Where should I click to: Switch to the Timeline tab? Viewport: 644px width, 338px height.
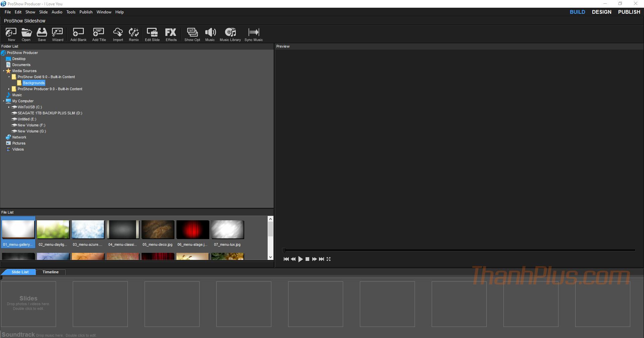51,272
